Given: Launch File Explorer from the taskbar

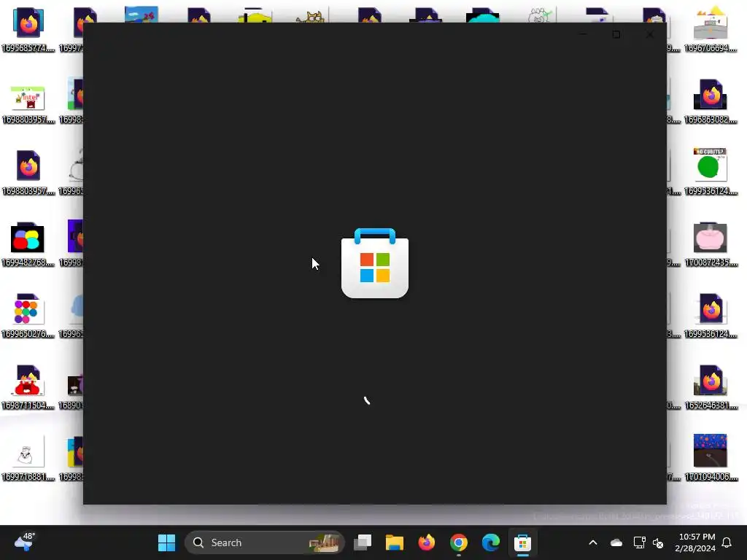Looking at the screenshot, I should [x=395, y=542].
